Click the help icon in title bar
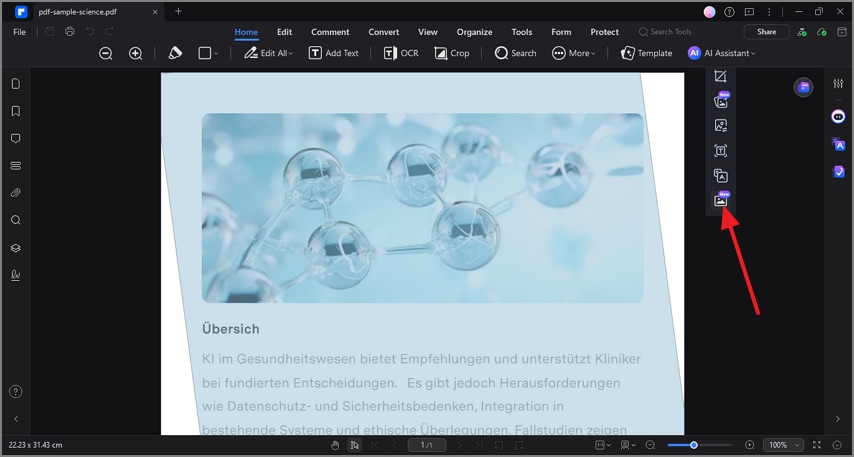854x457 pixels. coord(729,11)
